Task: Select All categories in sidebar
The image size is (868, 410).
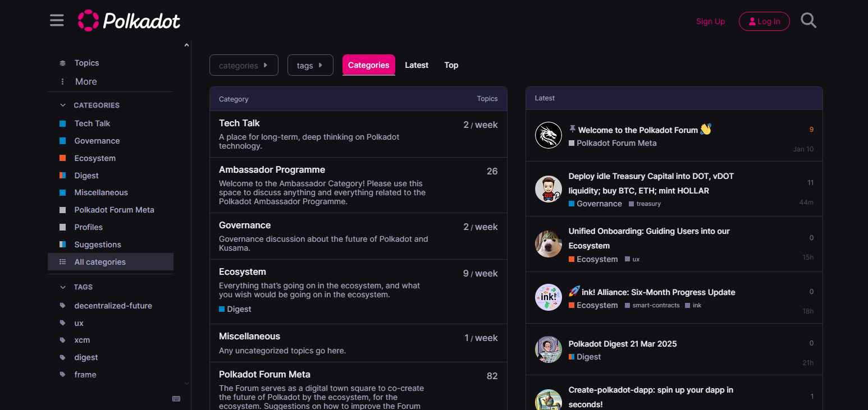Action: point(111,262)
